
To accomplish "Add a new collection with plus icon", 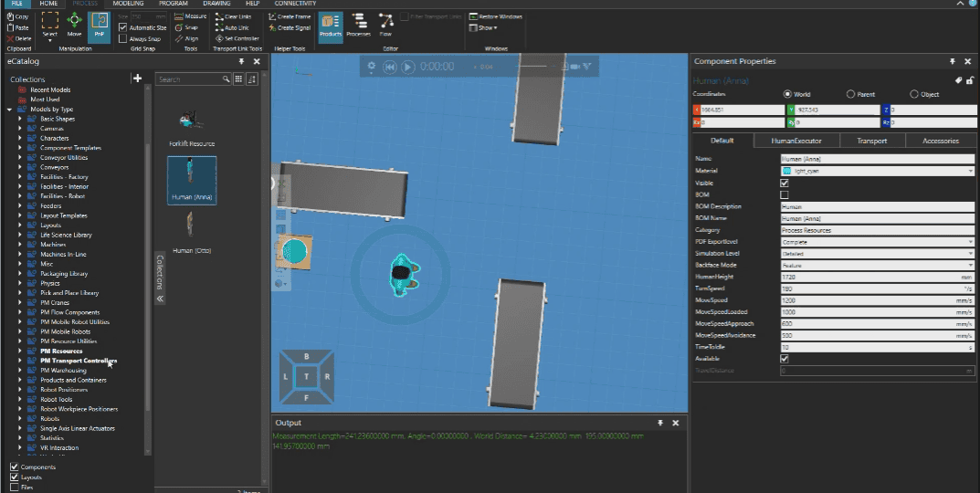I will coord(137,79).
